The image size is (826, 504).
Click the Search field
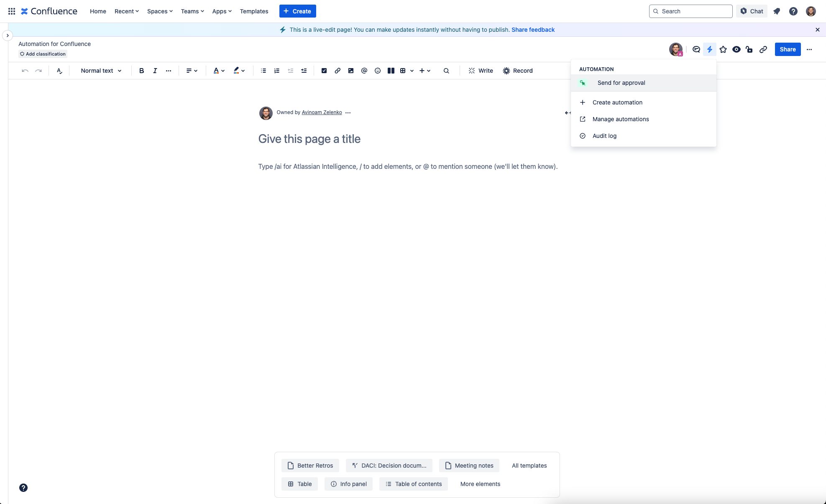(x=690, y=11)
